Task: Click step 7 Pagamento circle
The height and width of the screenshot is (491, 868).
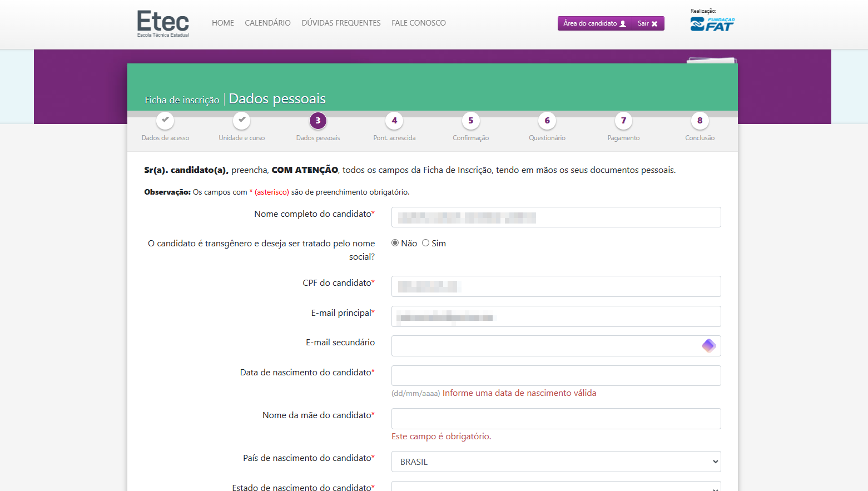Action: (623, 120)
